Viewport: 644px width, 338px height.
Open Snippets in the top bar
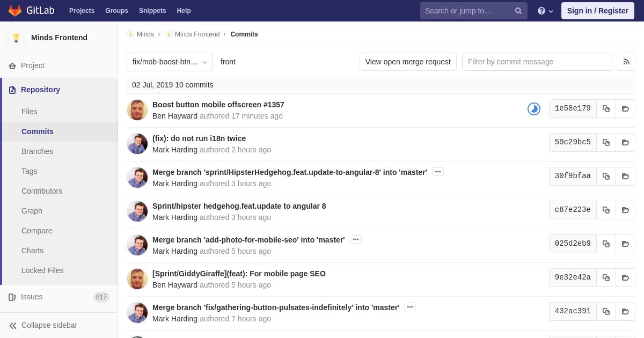(x=152, y=11)
